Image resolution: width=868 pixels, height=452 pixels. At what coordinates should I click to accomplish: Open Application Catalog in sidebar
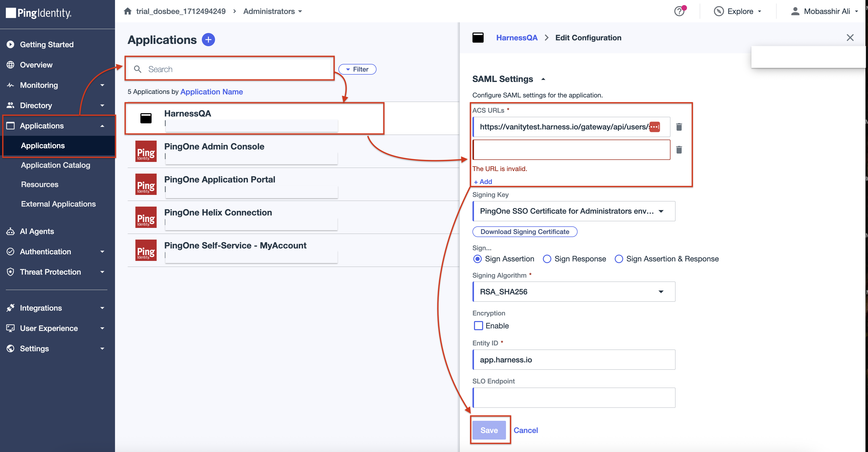coord(56,165)
